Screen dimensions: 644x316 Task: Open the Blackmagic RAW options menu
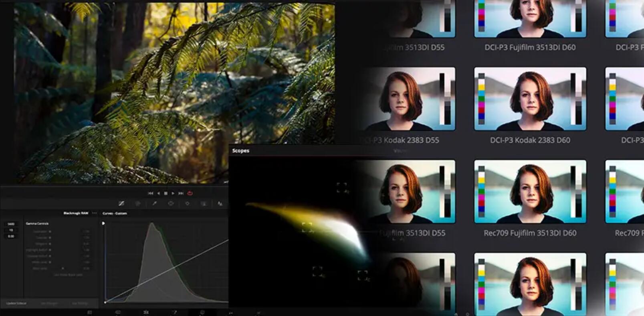pyautogui.click(x=95, y=213)
